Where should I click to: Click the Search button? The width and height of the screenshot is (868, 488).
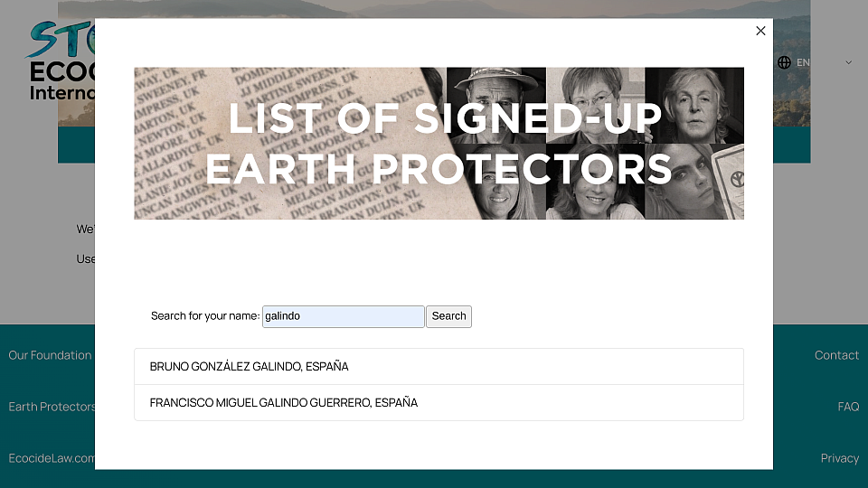(x=449, y=316)
